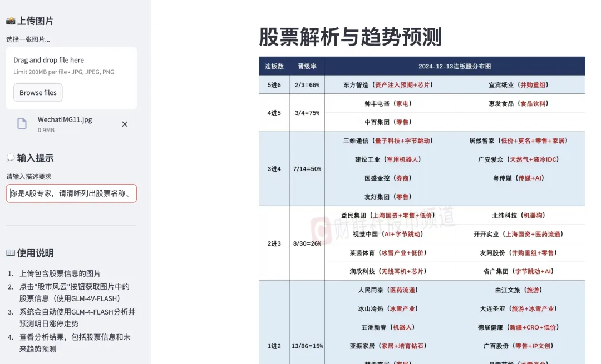Click the book icon beside 使用说明
The image size is (601, 364).
click(x=11, y=253)
